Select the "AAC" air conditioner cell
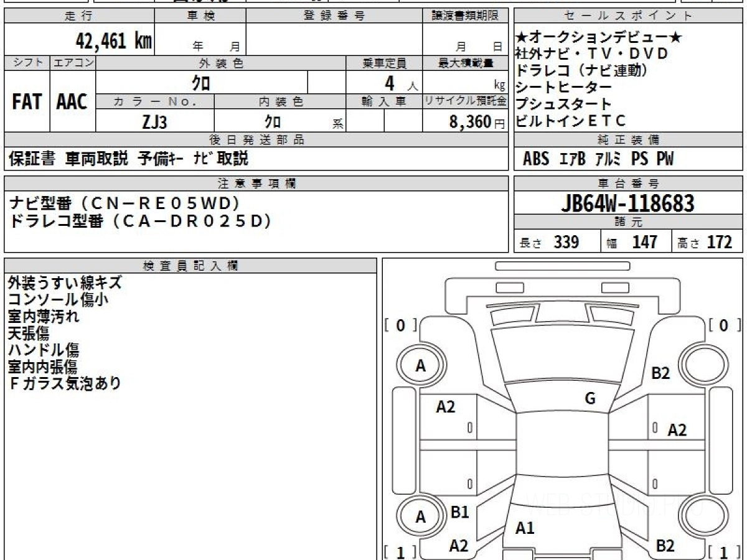 (x=72, y=101)
